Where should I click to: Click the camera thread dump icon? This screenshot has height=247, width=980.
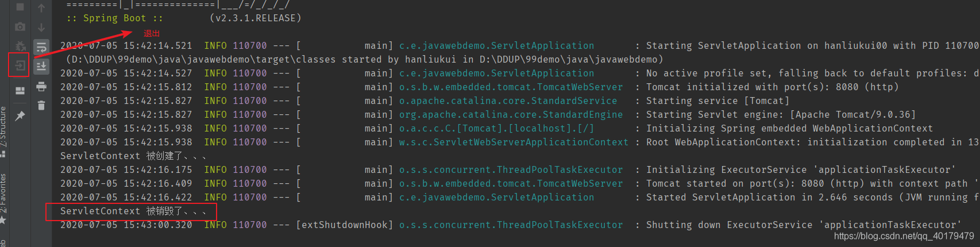(20, 26)
